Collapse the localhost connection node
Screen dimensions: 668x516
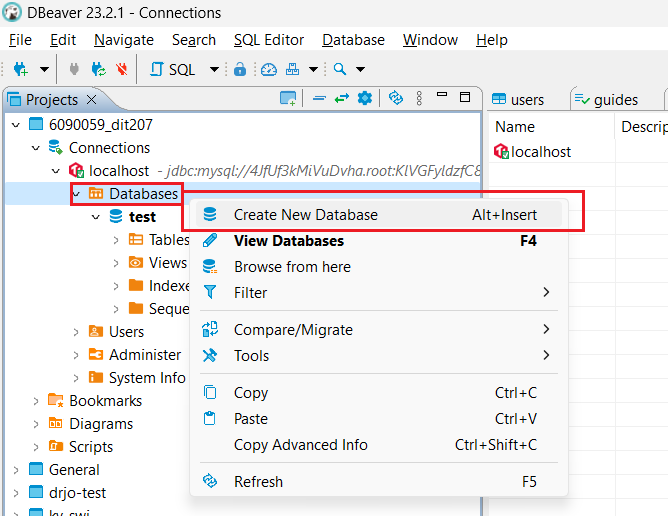click(x=56, y=171)
